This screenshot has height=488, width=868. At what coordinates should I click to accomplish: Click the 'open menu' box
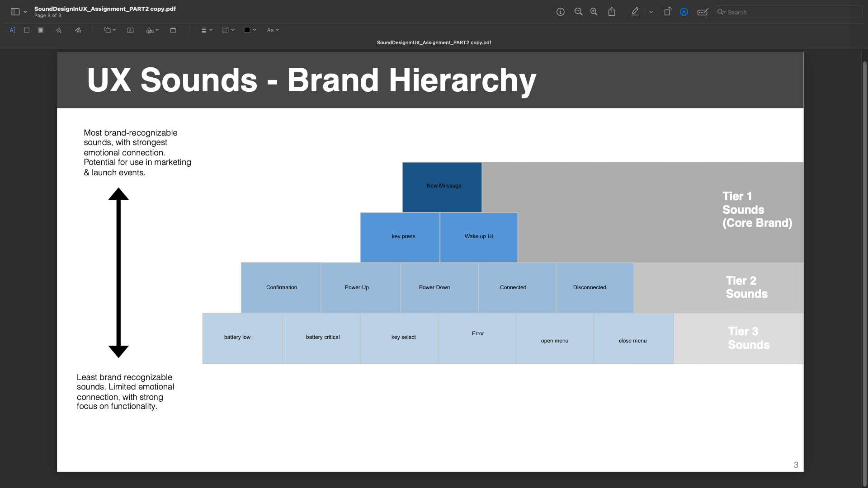coord(555,338)
